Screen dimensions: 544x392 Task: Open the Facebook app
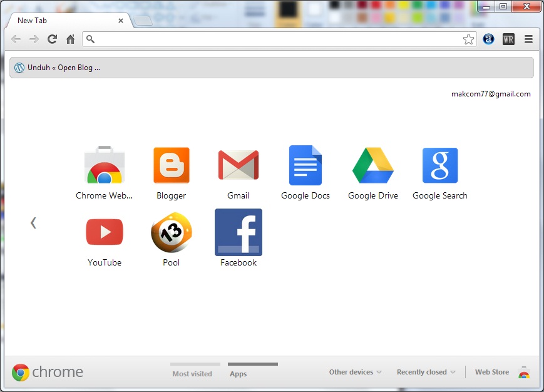click(x=239, y=232)
